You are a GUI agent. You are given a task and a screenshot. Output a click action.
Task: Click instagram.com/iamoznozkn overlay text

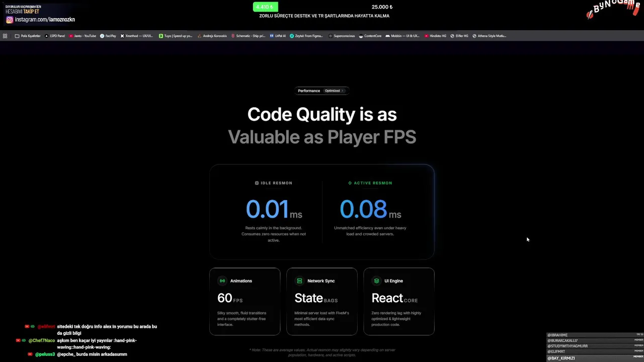point(45,20)
